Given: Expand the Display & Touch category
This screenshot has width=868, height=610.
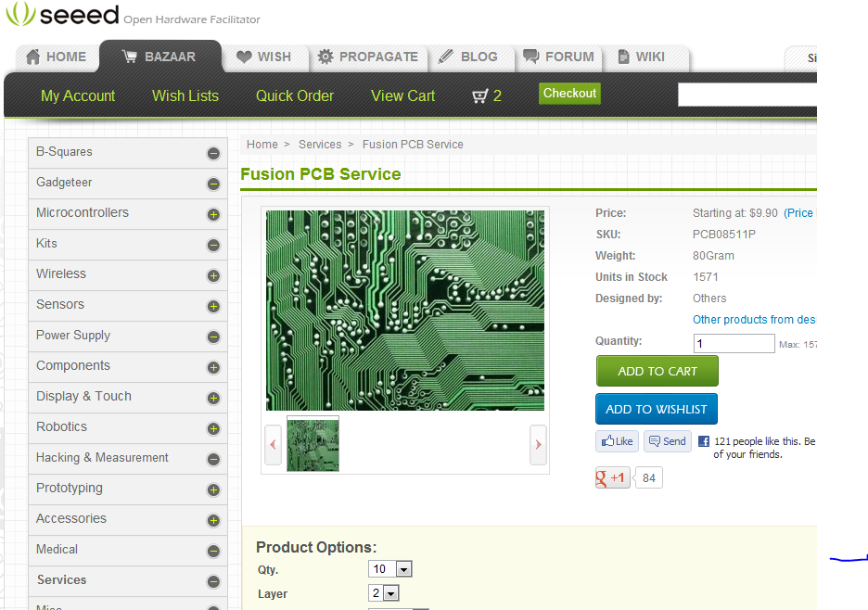Looking at the screenshot, I should click(x=213, y=398).
